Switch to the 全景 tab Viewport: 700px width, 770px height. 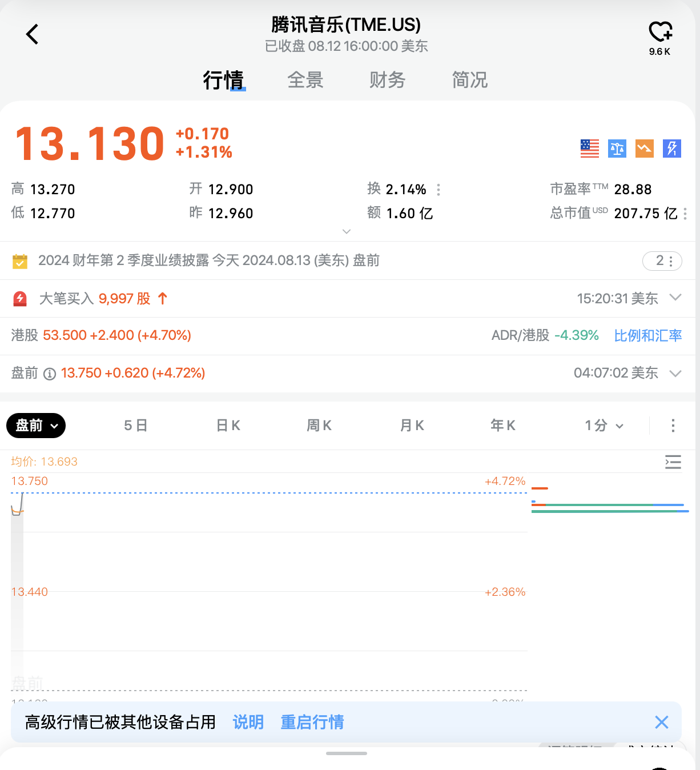click(x=305, y=80)
